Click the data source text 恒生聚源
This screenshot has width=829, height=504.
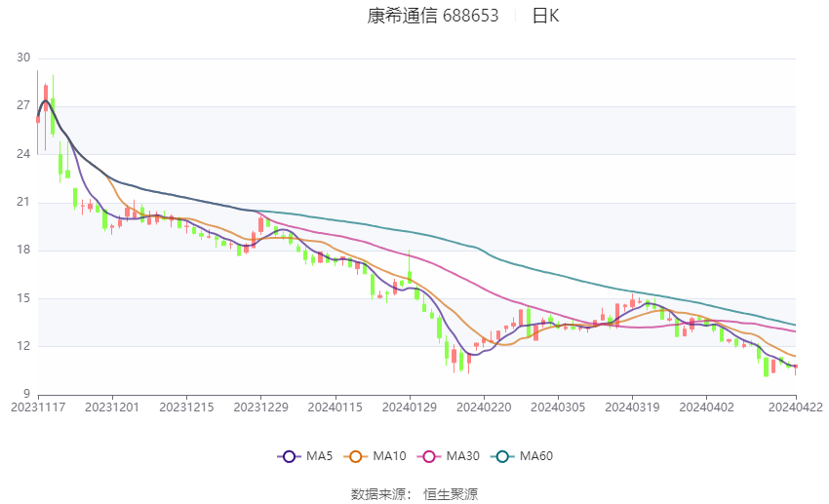[451, 494]
